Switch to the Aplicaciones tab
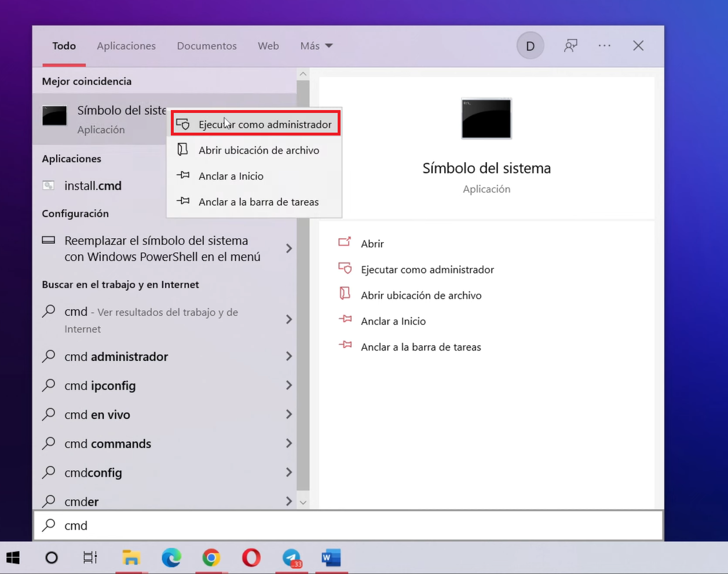 point(126,46)
